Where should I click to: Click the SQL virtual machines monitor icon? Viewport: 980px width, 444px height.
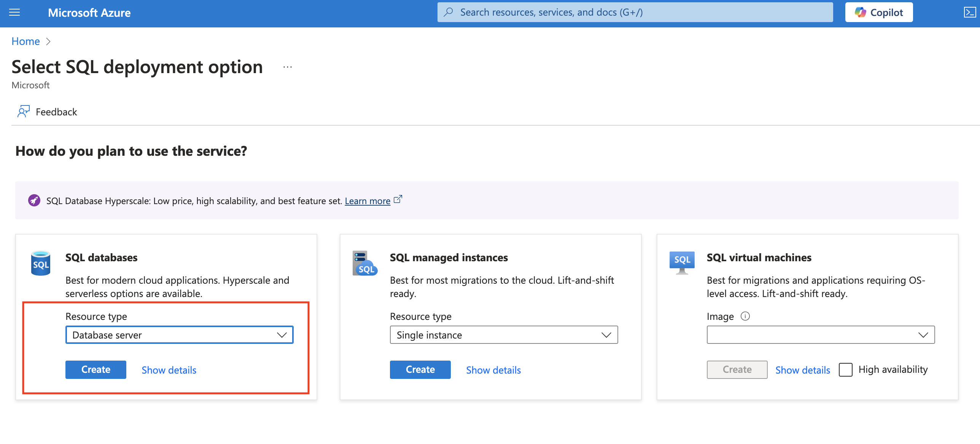tap(682, 263)
